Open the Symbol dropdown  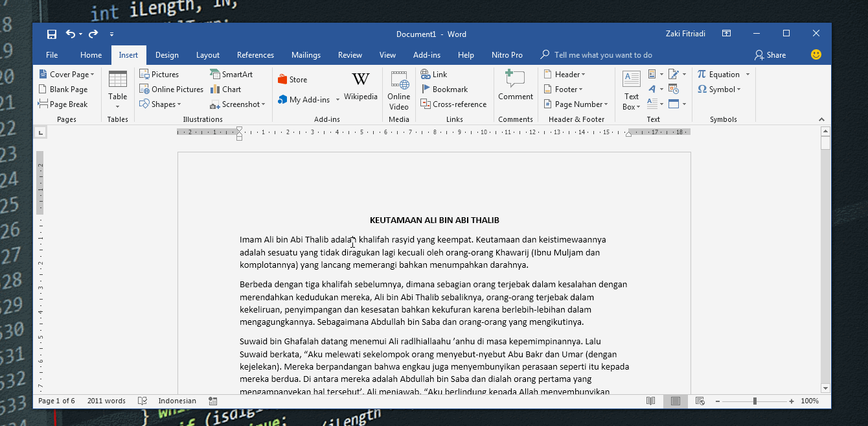click(x=719, y=89)
